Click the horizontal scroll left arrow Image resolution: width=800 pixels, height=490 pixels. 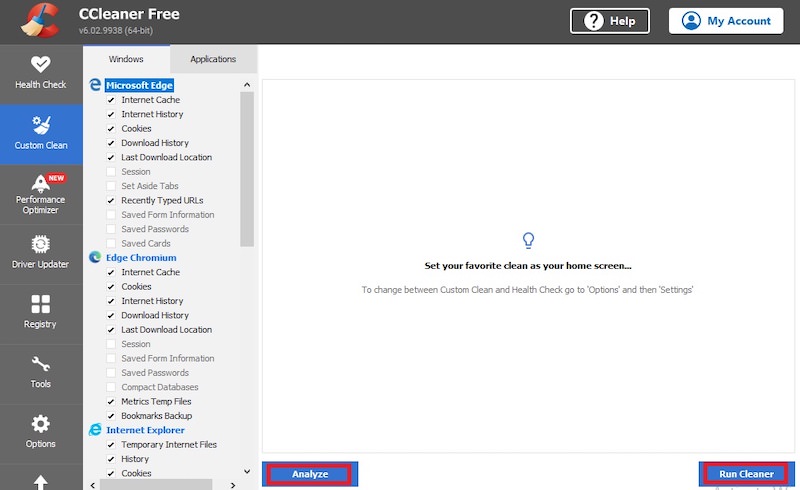pos(92,485)
